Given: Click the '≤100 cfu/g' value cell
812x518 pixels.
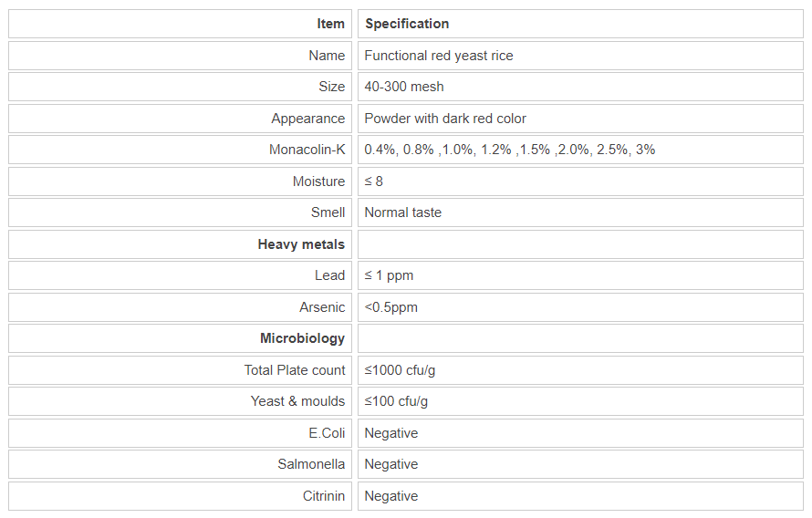Looking at the screenshot, I should click(x=396, y=401).
